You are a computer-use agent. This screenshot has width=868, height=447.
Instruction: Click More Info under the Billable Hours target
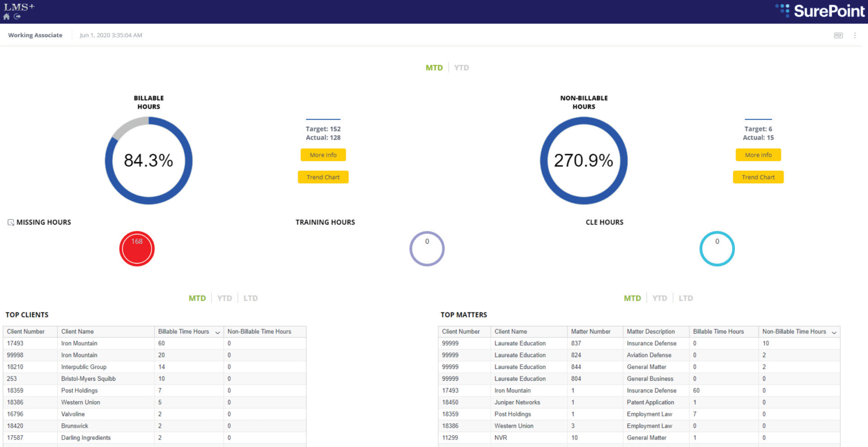323,155
